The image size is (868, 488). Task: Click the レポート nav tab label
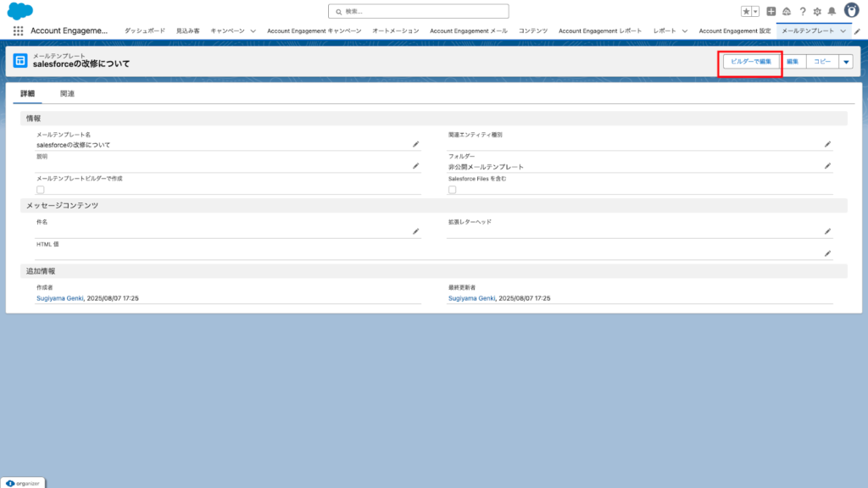coord(665,31)
